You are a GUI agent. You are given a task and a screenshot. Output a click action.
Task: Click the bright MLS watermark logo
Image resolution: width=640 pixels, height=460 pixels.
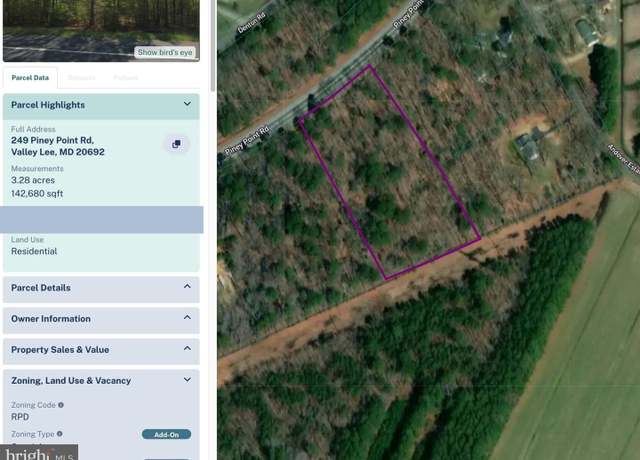[x=39, y=453]
